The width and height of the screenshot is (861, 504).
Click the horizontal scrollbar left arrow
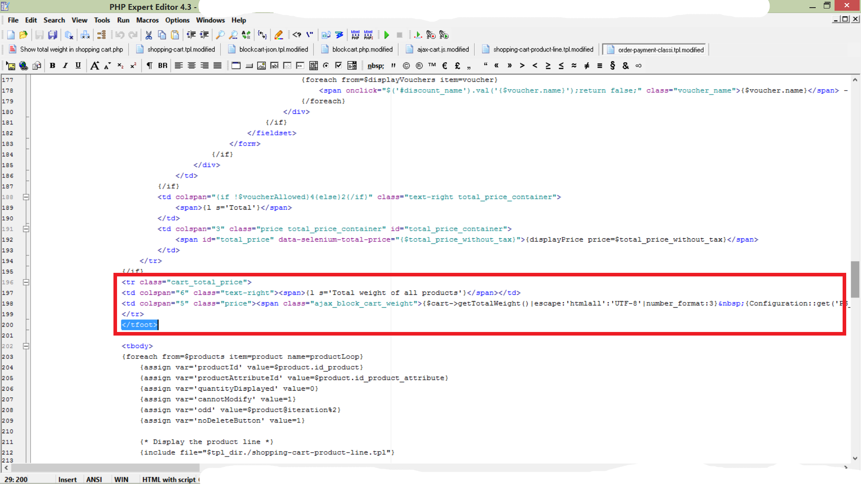pyautogui.click(x=6, y=468)
